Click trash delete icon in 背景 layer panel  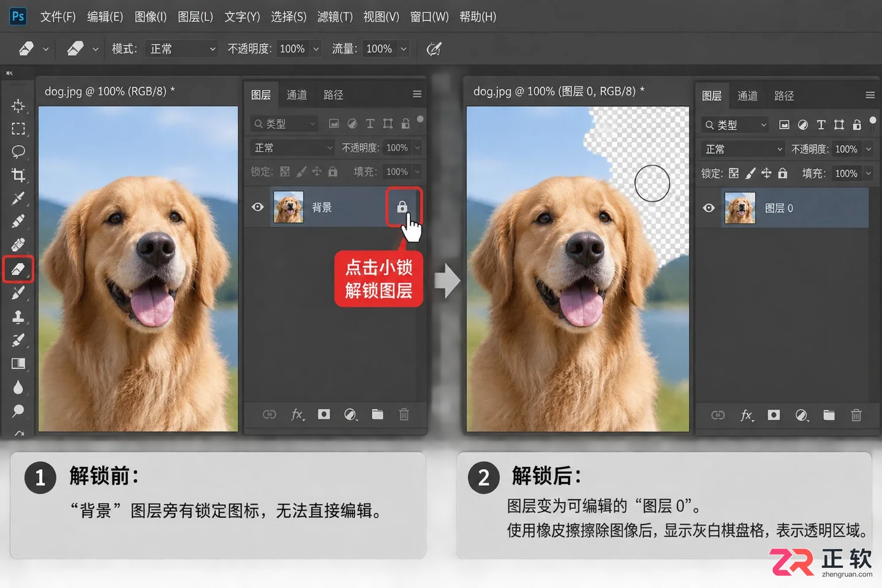point(404,415)
